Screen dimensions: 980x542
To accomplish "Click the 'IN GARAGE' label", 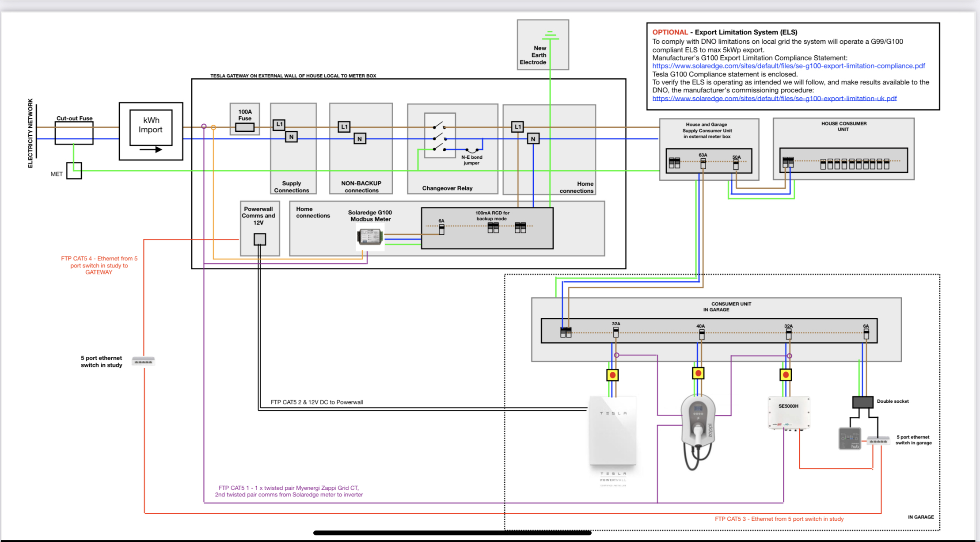I will pyautogui.click(x=921, y=517).
